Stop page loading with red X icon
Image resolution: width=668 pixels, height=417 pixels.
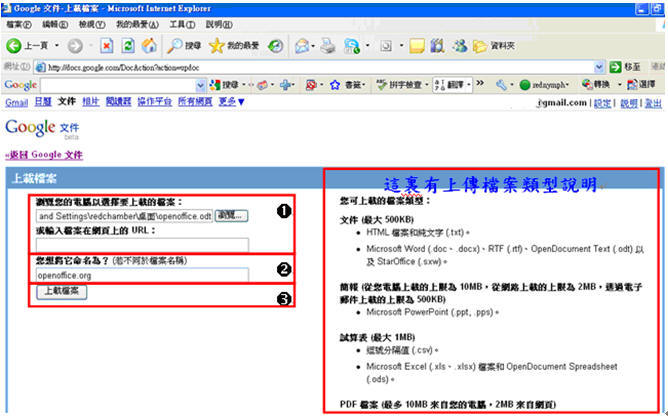click(107, 46)
